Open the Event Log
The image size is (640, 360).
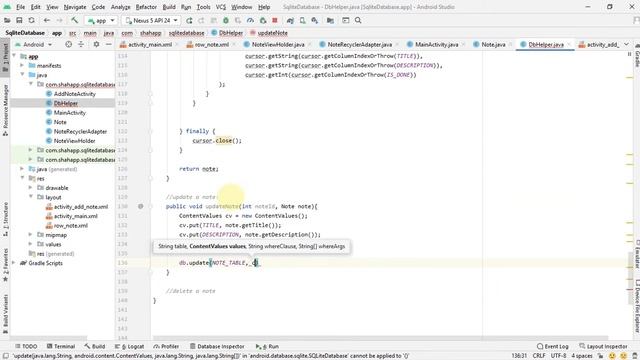pyautogui.click(x=553, y=346)
